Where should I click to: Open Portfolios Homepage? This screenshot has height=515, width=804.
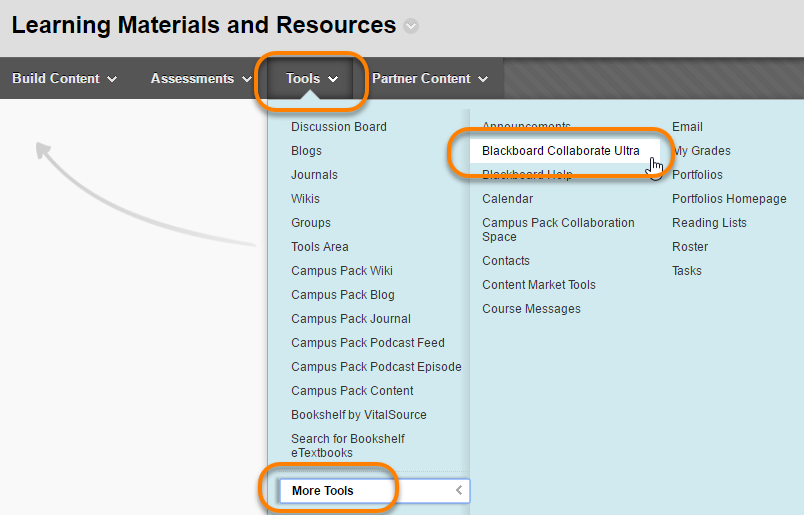729,199
